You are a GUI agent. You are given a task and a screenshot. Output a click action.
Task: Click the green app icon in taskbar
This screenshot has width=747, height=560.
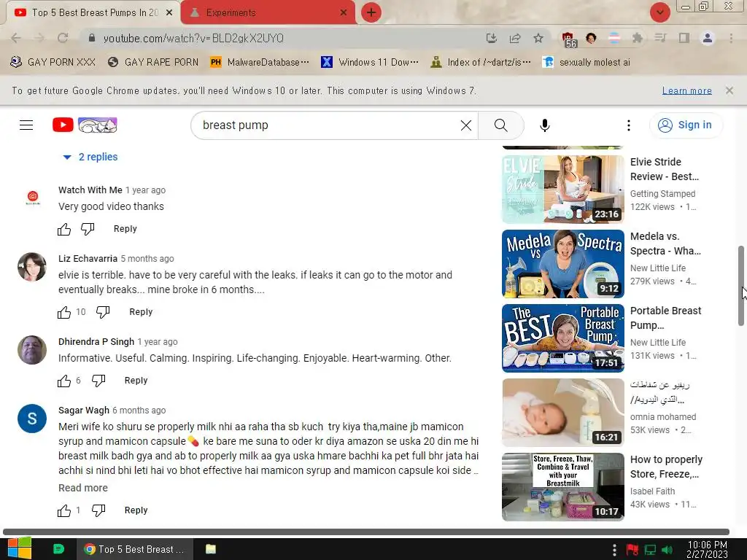(58, 549)
